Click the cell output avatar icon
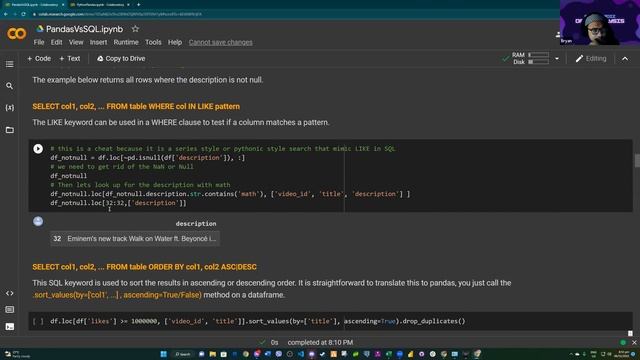Viewport: 640px width, 360px height. click(x=38, y=221)
